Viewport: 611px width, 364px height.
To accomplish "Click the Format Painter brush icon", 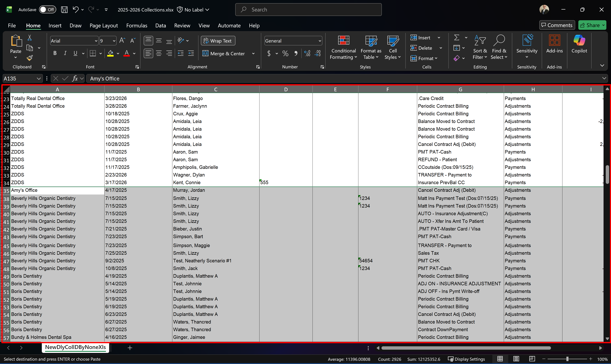I will click(30, 58).
